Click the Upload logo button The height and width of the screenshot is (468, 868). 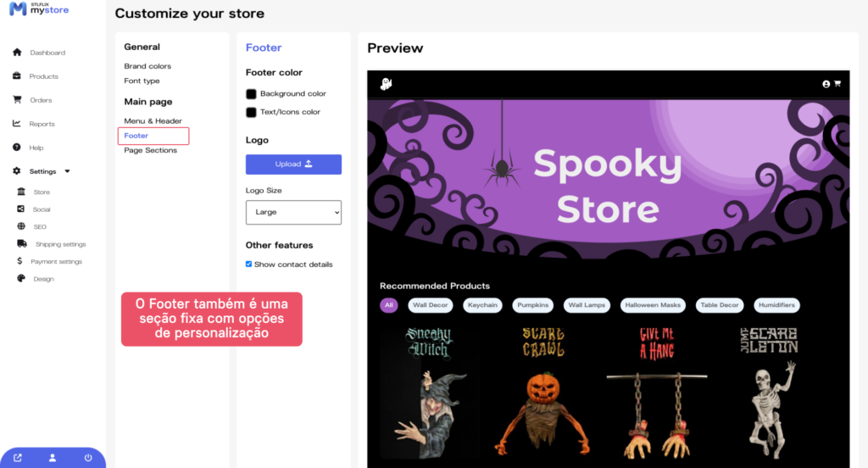(x=293, y=164)
